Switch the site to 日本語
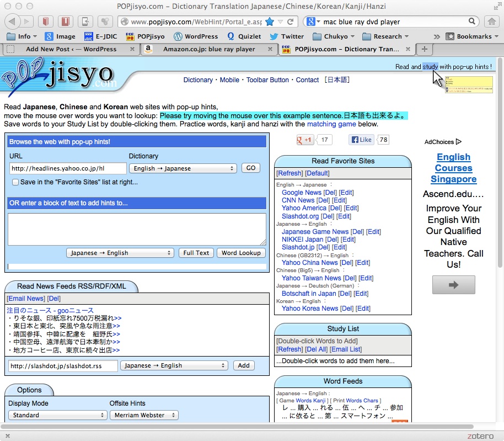This screenshot has width=504, height=441. 337,80
